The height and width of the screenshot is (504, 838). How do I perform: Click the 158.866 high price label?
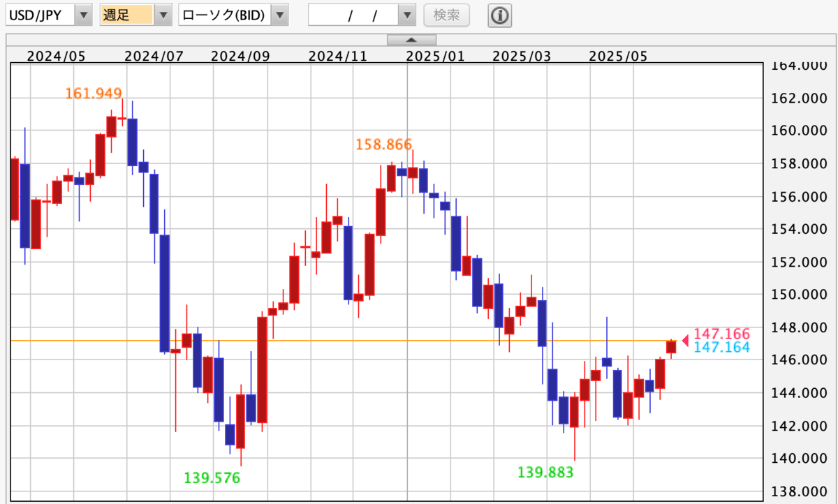click(x=383, y=144)
